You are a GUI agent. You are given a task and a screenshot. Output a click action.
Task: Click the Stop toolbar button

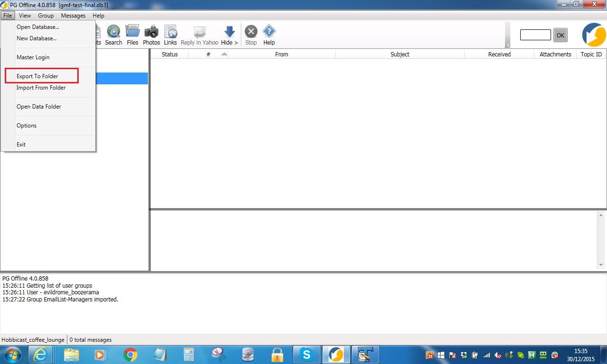(x=251, y=35)
